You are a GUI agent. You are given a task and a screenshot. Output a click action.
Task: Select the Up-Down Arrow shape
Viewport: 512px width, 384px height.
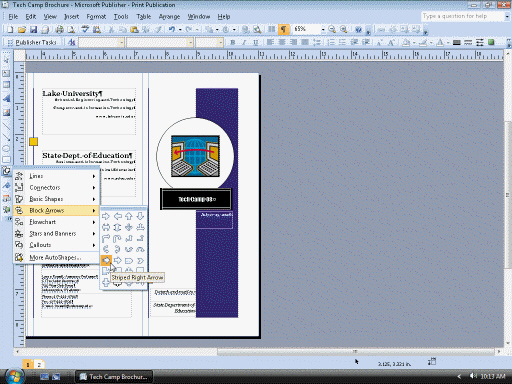point(117,227)
